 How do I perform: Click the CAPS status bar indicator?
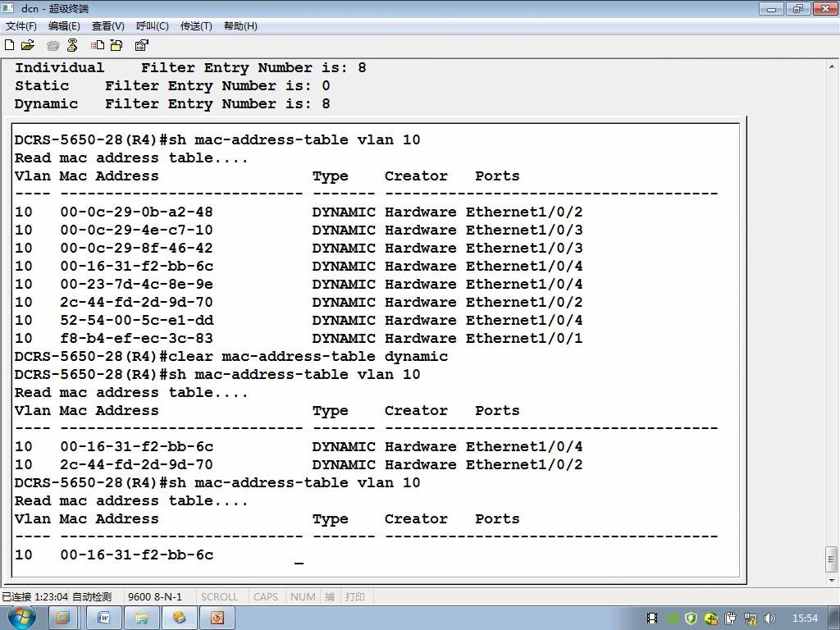tap(266, 597)
